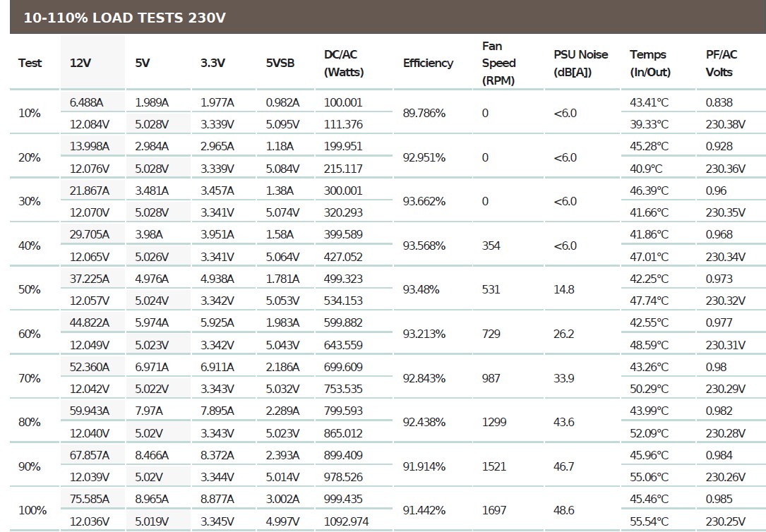The height and width of the screenshot is (532, 766).
Task: Select the 5VSB column header
Action: (280, 63)
